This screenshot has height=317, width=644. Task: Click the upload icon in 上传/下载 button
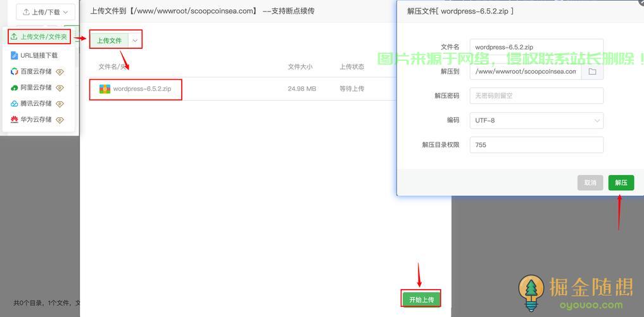point(27,12)
